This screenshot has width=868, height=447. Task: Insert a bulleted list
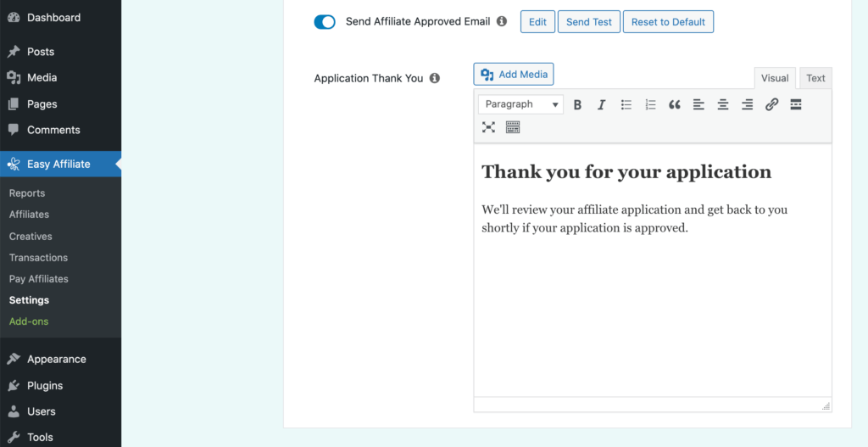tap(626, 104)
